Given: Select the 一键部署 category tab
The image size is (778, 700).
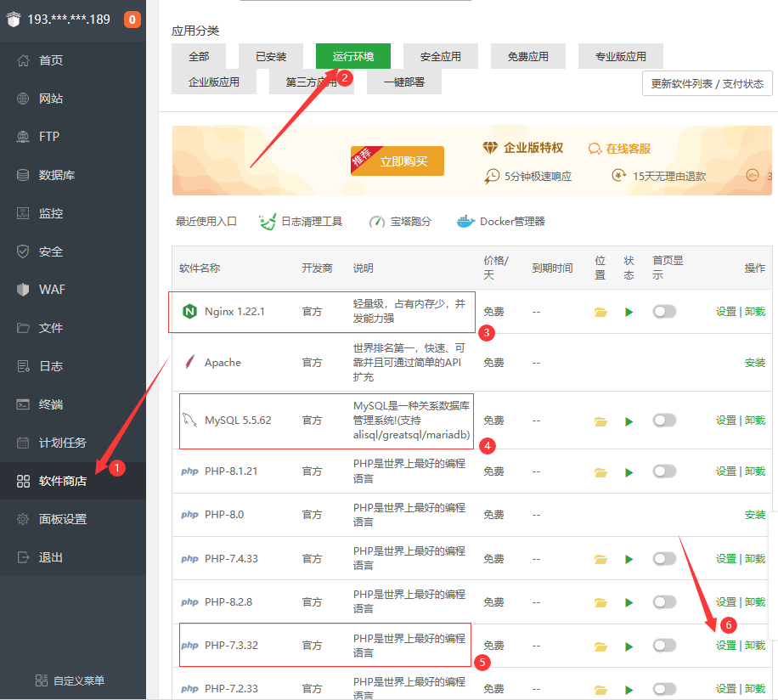Looking at the screenshot, I should (x=404, y=82).
